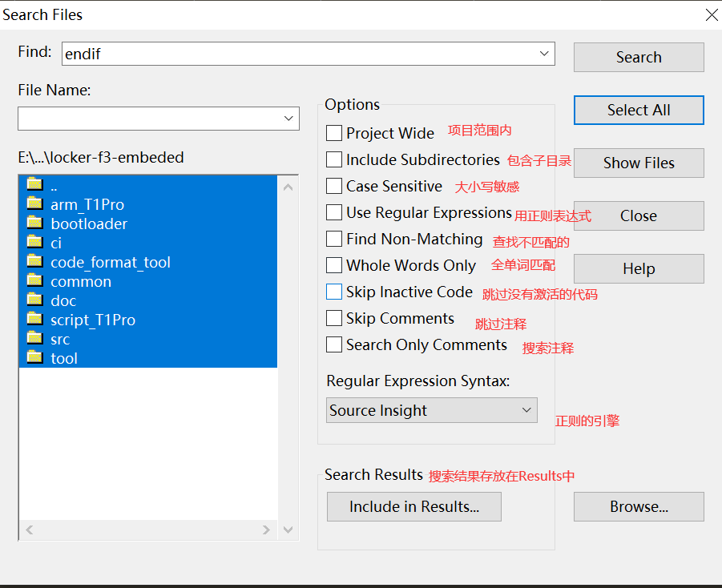The image size is (722, 588).
Task: Click the arm_T1Pro folder icon
Action: point(34,203)
